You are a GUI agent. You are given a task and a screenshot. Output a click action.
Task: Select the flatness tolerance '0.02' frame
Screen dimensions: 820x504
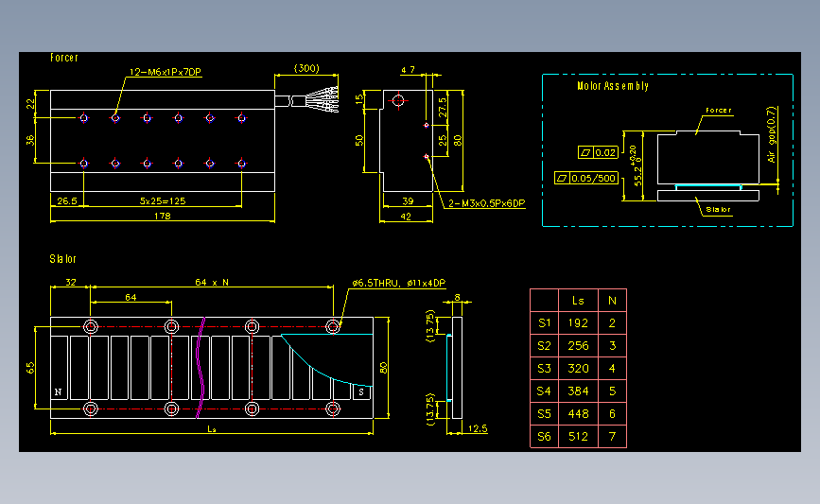[599, 152]
